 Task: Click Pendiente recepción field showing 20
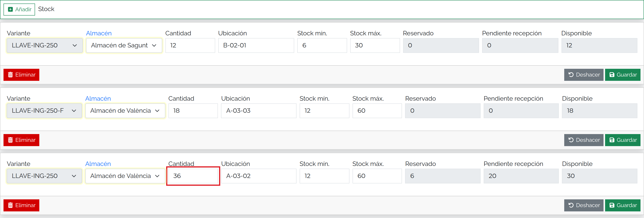coord(521,176)
